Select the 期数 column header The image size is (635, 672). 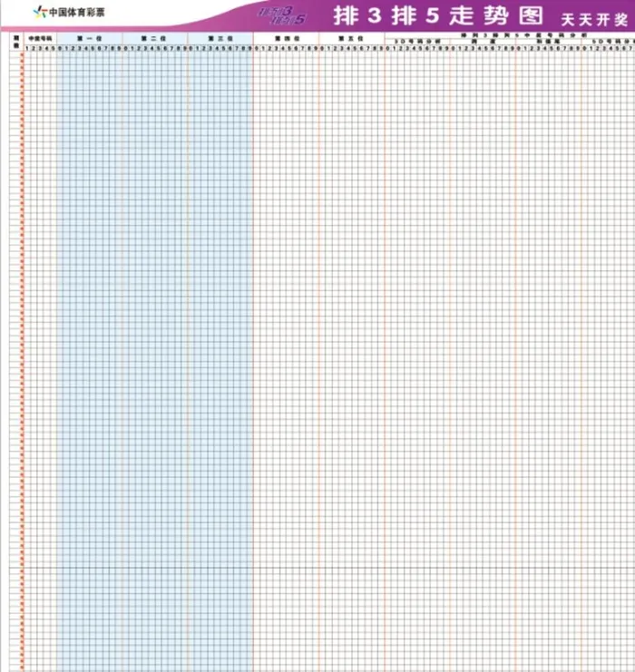point(15,41)
